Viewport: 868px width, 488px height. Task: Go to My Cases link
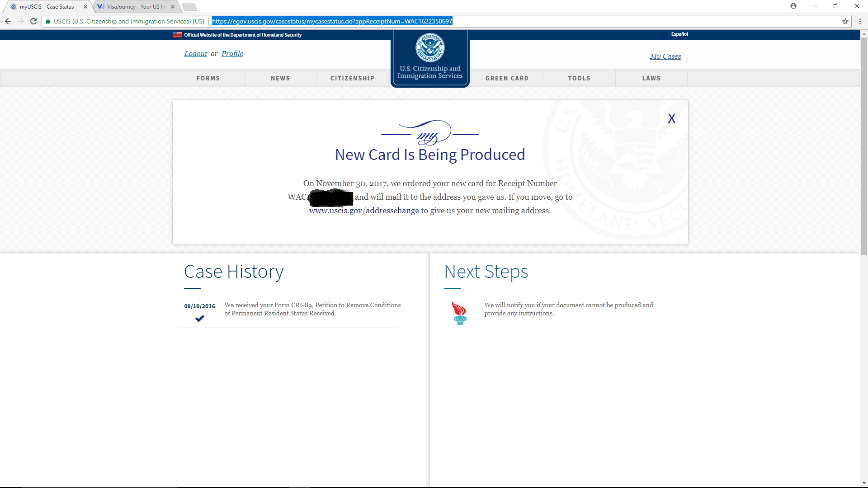click(x=665, y=56)
